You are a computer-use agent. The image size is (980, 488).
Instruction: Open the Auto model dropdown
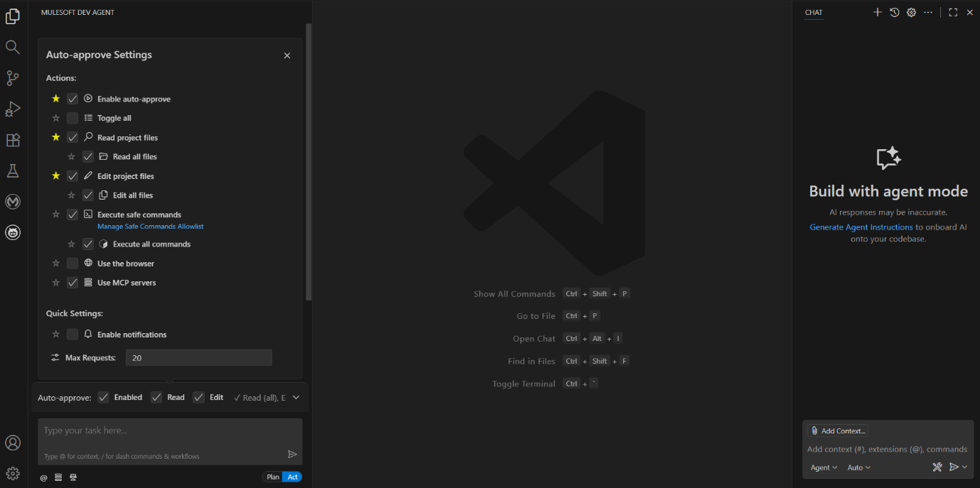[858, 467]
